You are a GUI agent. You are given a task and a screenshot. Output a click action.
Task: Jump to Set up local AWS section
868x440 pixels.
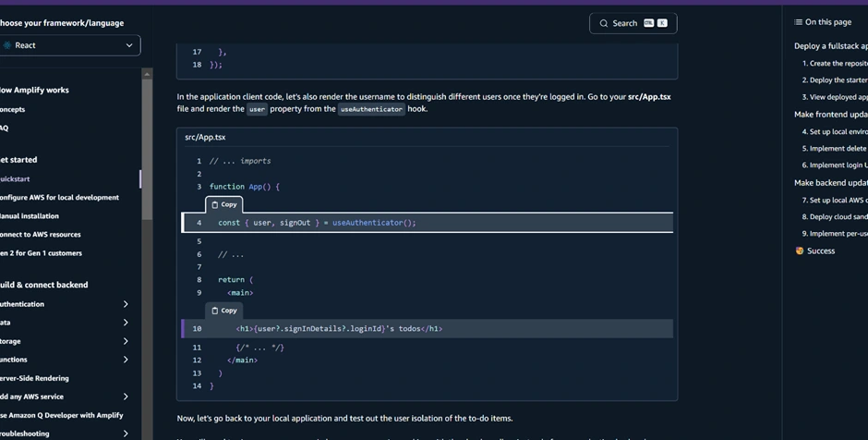pyautogui.click(x=835, y=200)
